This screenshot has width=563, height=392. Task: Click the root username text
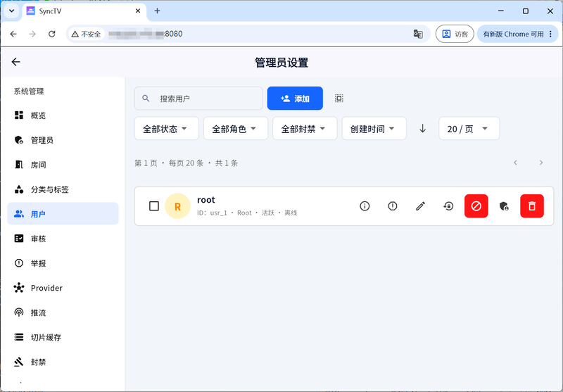(206, 200)
